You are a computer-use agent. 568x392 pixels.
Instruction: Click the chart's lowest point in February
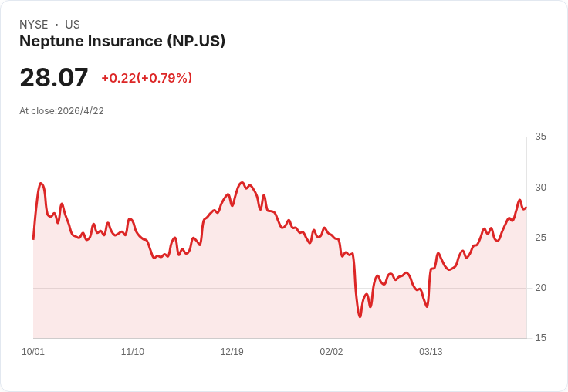[x=360, y=316]
